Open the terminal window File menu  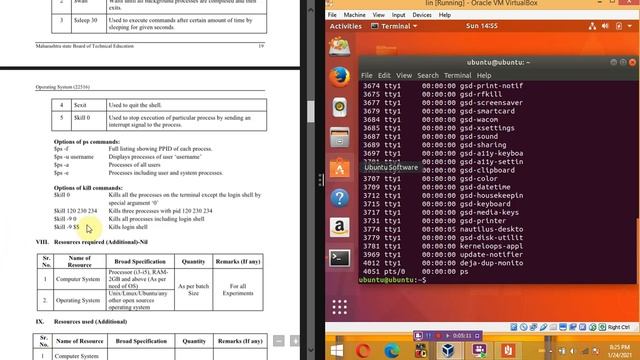pos(367,76)
